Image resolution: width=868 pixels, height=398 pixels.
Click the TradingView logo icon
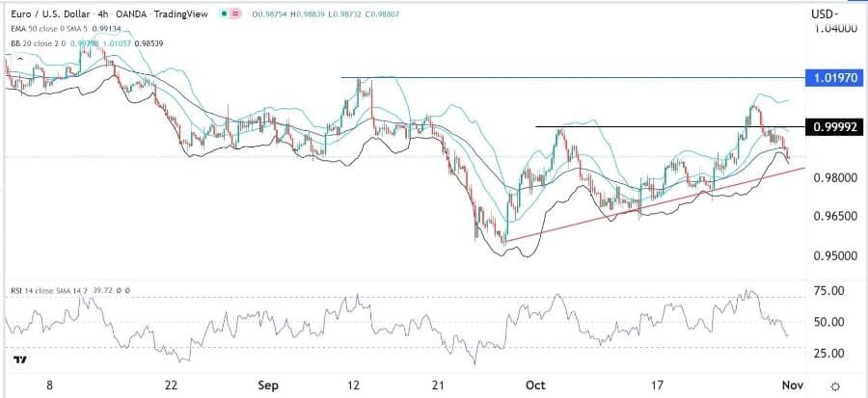(20, 359)
